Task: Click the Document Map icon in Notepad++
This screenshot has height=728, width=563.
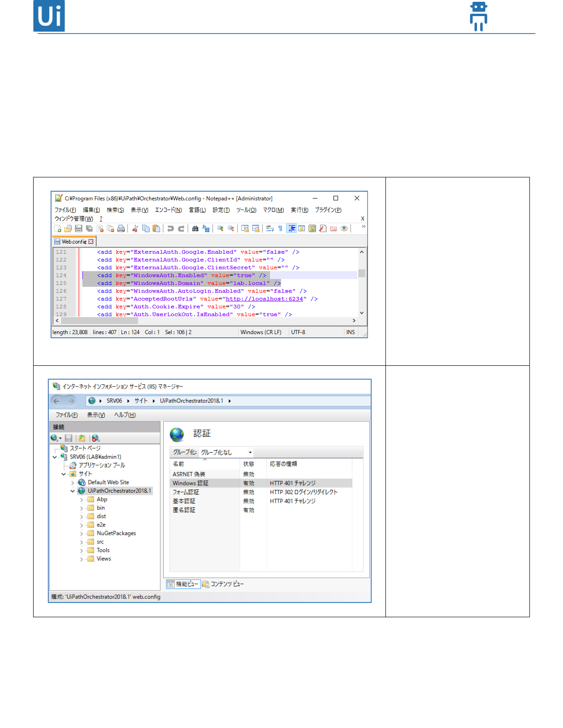Action: click(312, 228)
